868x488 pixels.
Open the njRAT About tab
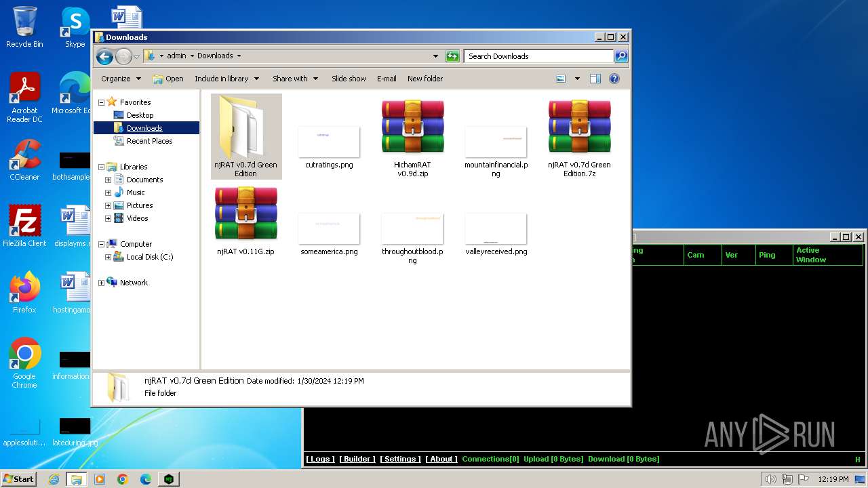pos(441,459)
